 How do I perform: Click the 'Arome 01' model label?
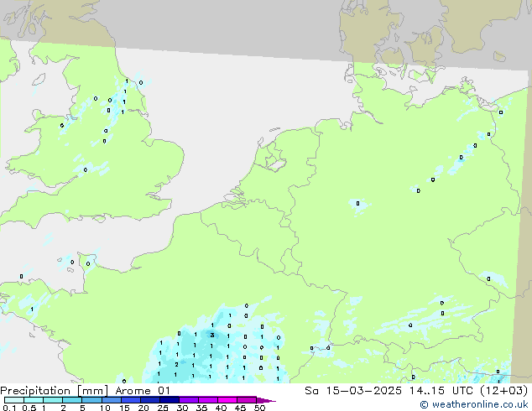coord(143,391)
